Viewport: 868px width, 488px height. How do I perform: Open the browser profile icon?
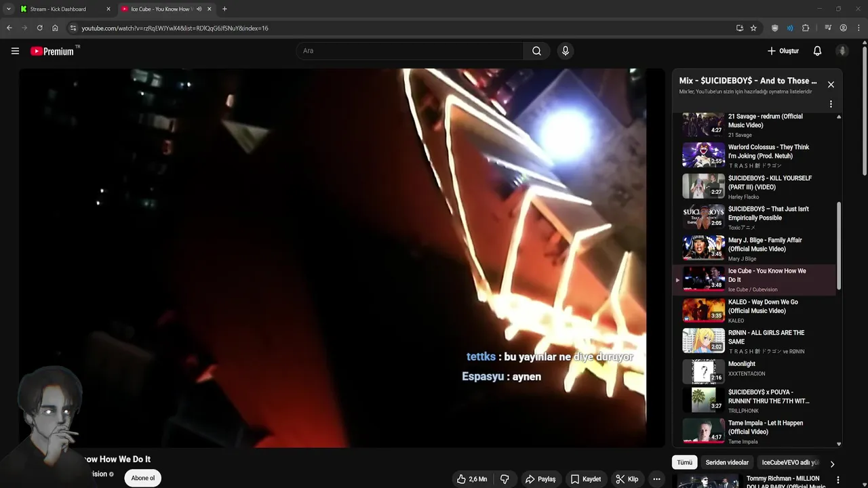844,28
